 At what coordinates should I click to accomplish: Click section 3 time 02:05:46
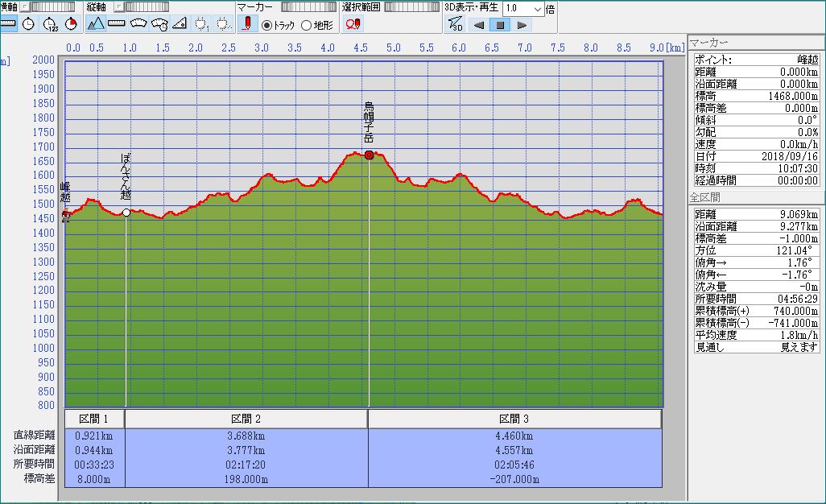pyautogui.click(x=514, y=465)
